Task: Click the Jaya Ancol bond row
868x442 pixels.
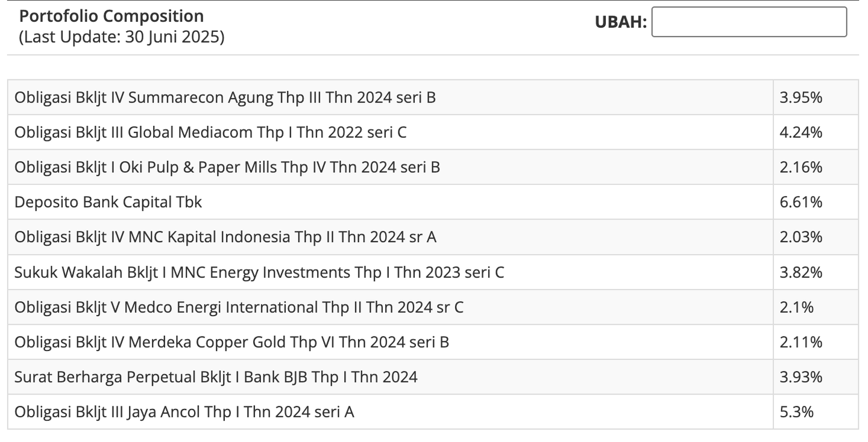Action: 184,412
